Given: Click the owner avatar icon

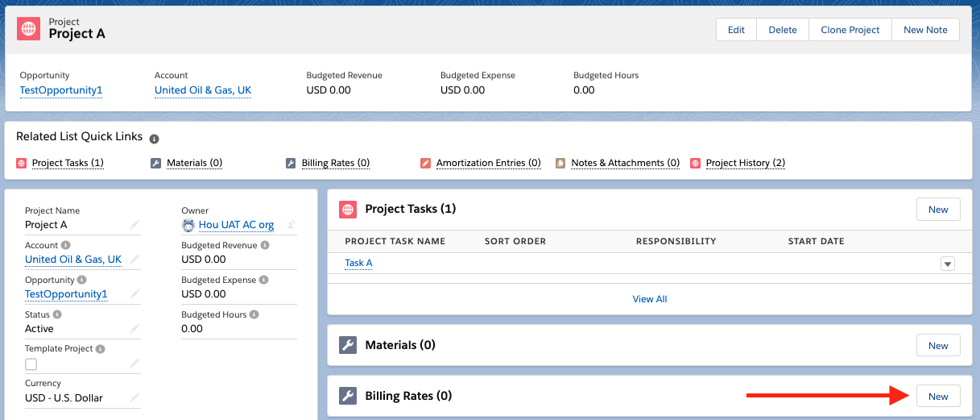Looking at the screenshot, I should [188, 225].
